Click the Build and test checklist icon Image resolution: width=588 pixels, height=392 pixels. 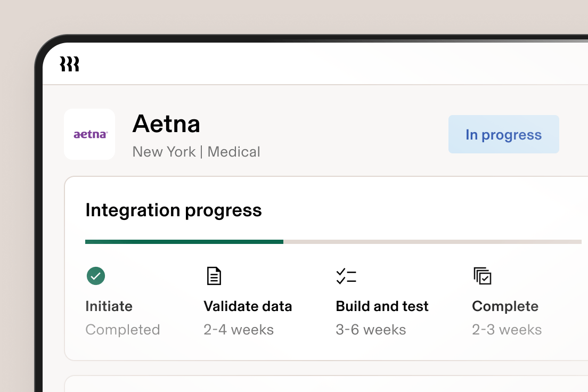point(346,275)
